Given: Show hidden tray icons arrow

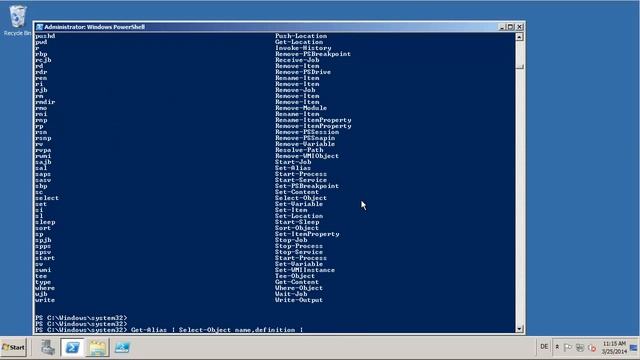Looking at the screenshot, I should click(557, 347).
